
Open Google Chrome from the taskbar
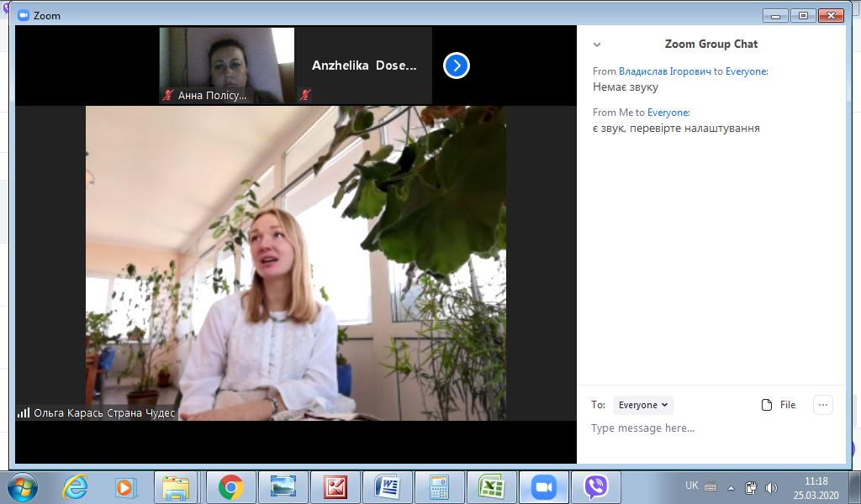click(230, 487)
